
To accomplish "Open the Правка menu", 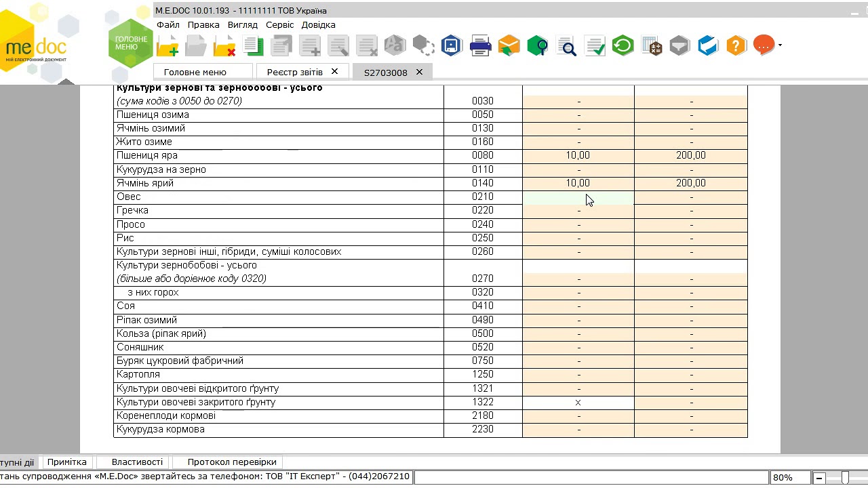I will click(x=203, y=24).
